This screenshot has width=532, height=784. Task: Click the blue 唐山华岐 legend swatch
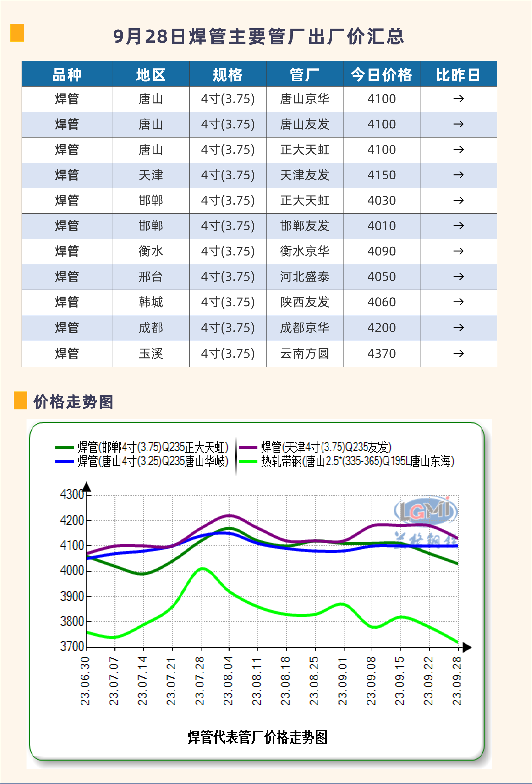tap(64, 461)
